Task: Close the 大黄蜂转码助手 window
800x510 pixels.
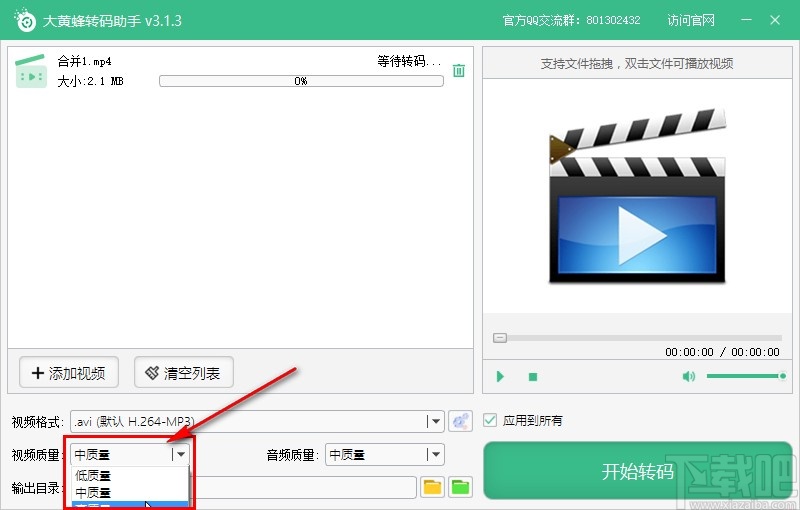Action: [x=774, y=20]
